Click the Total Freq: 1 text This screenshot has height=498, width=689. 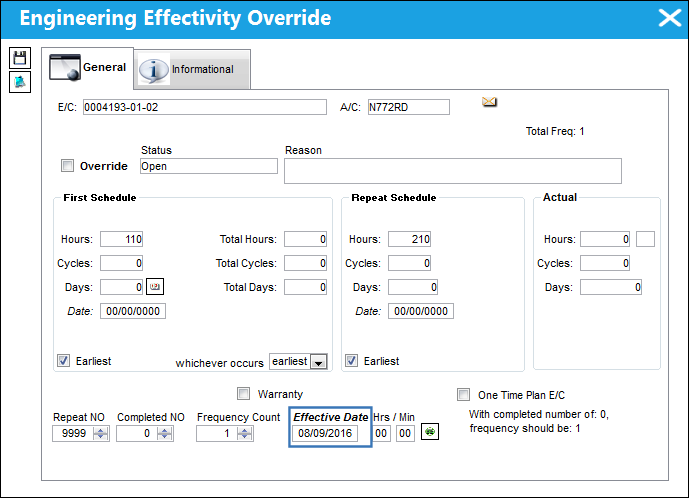click(x=555, y=131)
